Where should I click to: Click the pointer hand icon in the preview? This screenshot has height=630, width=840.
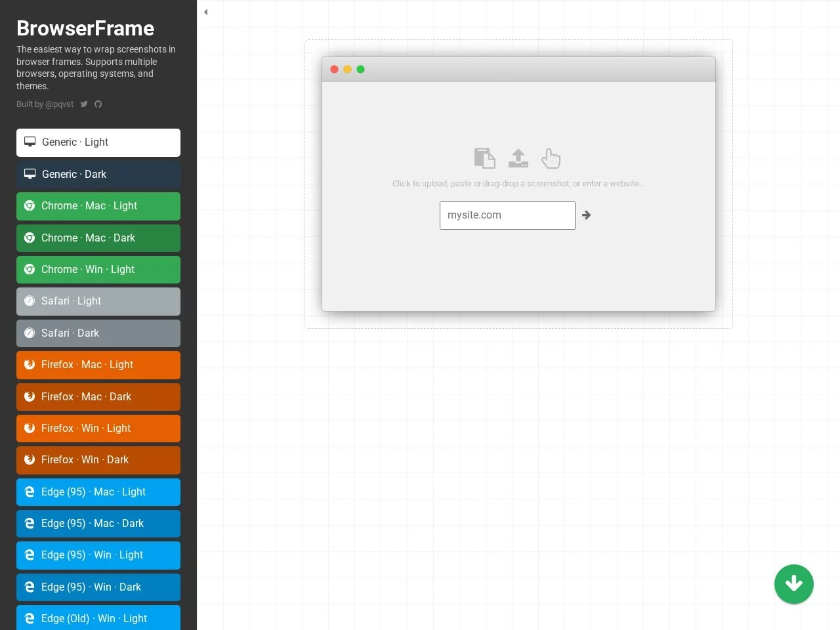click(551, 157)
